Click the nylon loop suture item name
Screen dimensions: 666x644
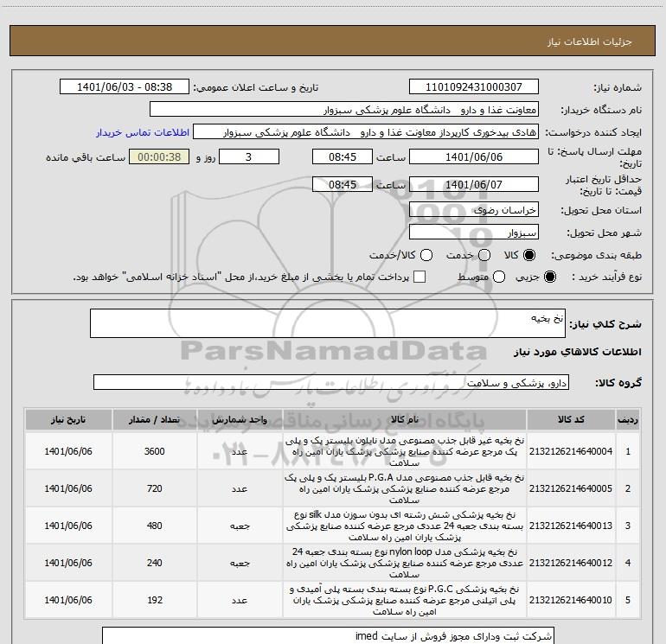(405, 563)
